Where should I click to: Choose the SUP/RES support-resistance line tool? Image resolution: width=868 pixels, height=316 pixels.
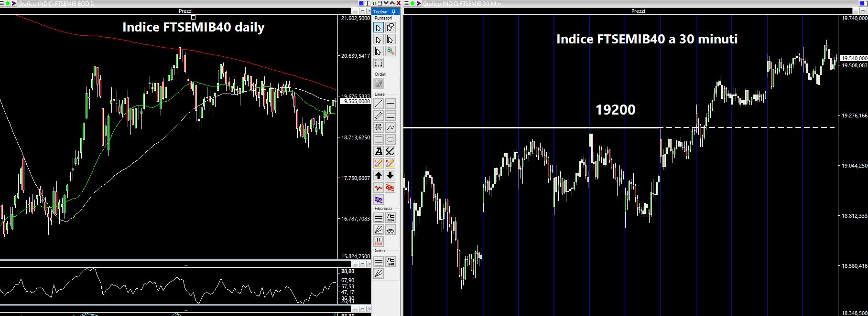tap(378, 127)
